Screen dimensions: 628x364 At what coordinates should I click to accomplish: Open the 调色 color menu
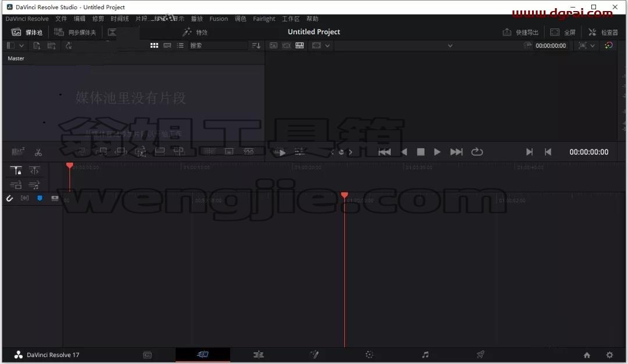[240, 19]
